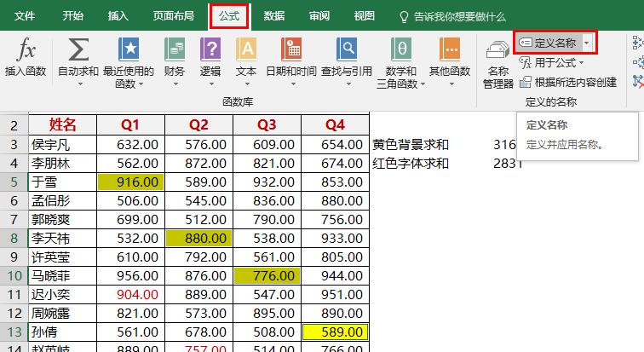The width and height of the screenshot is (644, 352).
Task: Select the name cell 马晓菲
Action: 62,275
